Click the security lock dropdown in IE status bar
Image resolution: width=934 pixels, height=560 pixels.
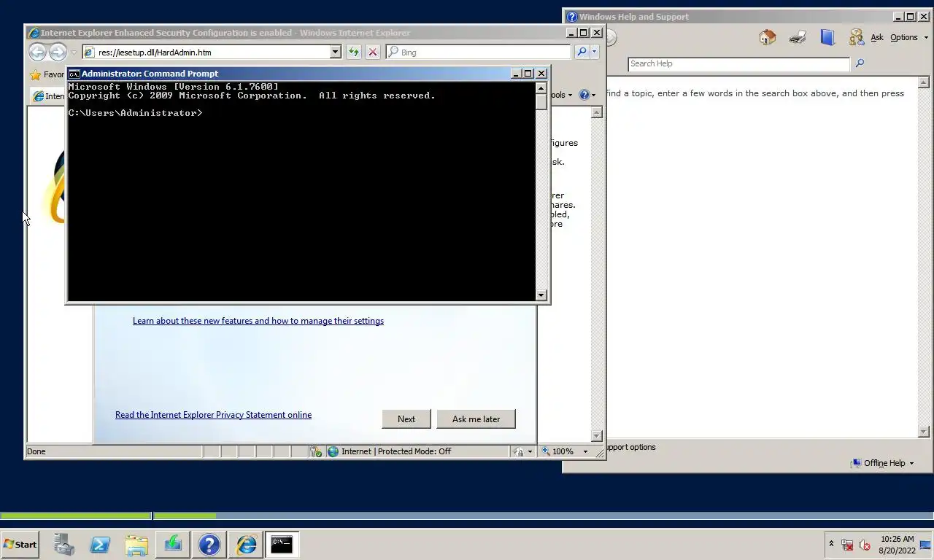pyautogui.click(x=522, y=451)
